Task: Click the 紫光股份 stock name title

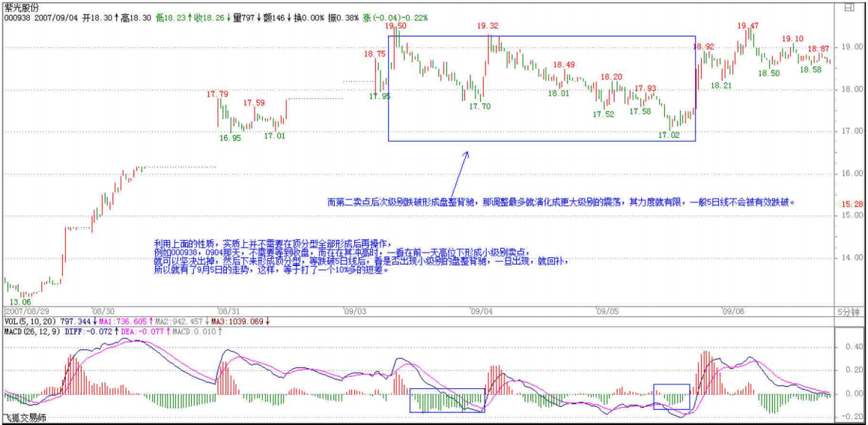Action: tap(22, 7)
